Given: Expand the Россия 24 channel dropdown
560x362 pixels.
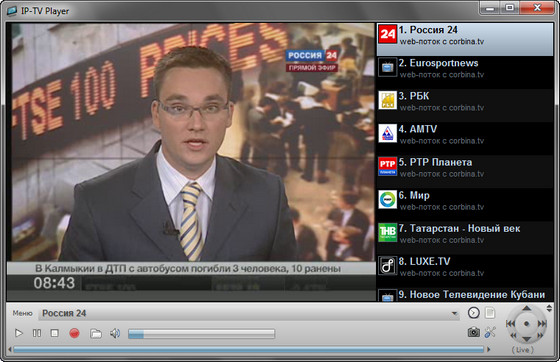Looking at the screenshot, I should coord(454,313).
